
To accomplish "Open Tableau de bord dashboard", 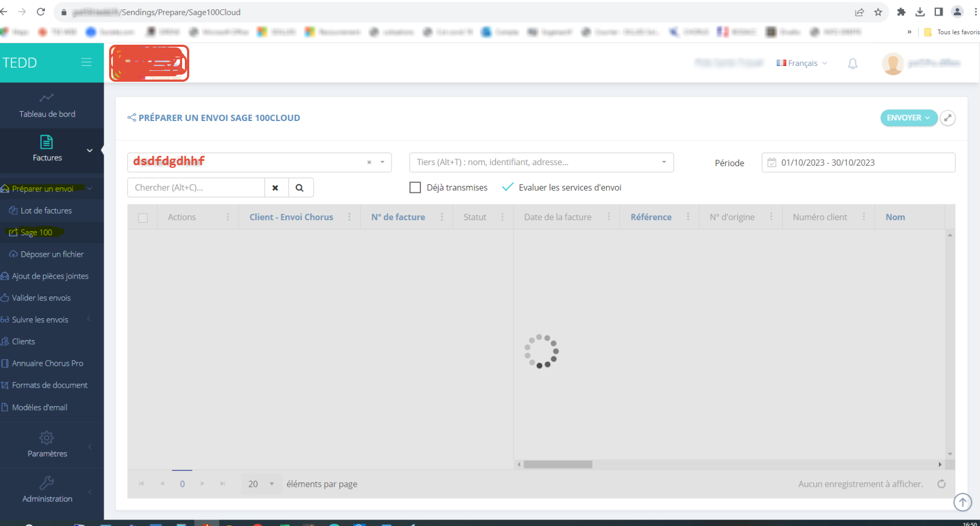I will 47,106.
